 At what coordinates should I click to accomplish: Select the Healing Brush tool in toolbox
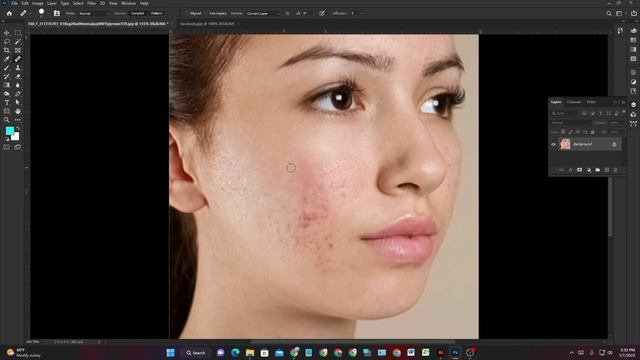[x=18, y=59]
